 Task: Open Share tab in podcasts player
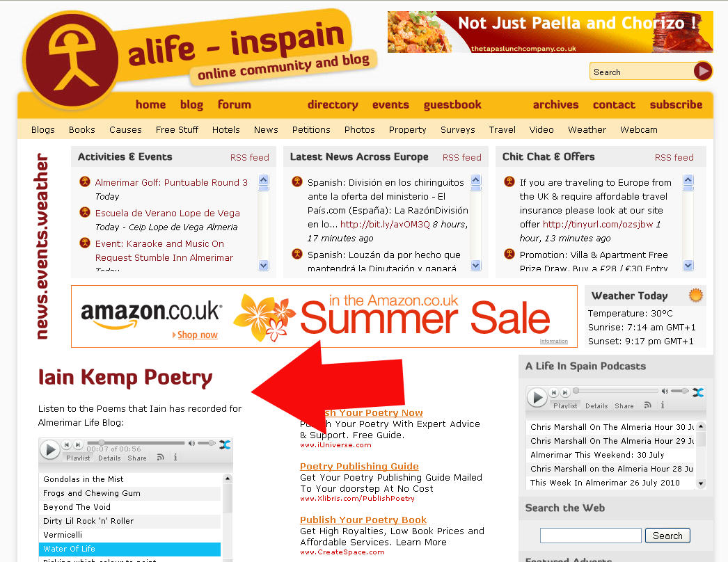click(x=624, y=406)
